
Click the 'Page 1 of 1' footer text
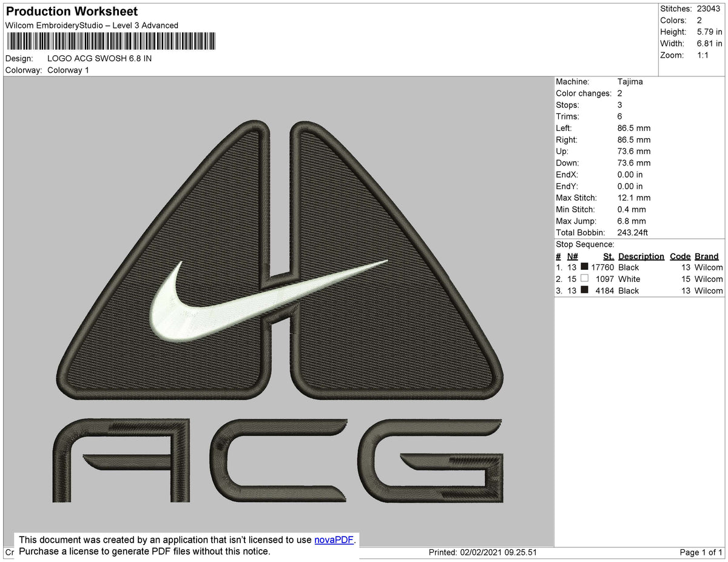tap(701, 552)
